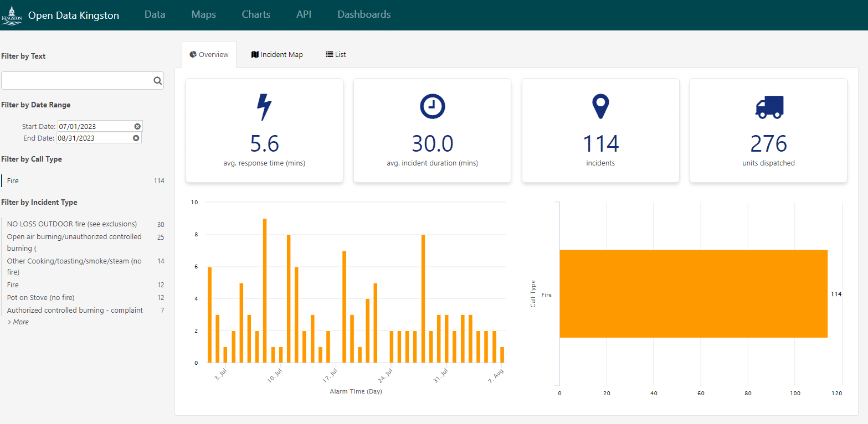Filter by Fire call type
The height and width of the screenshot is (424, 868).
(13, 181)
